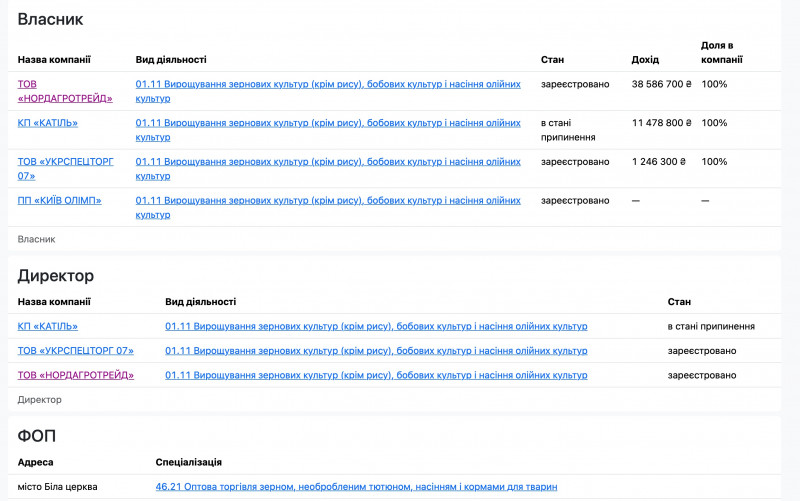Select the income value 38 586 700 ₴
This screenshot has width=800, height=501.
661,84
